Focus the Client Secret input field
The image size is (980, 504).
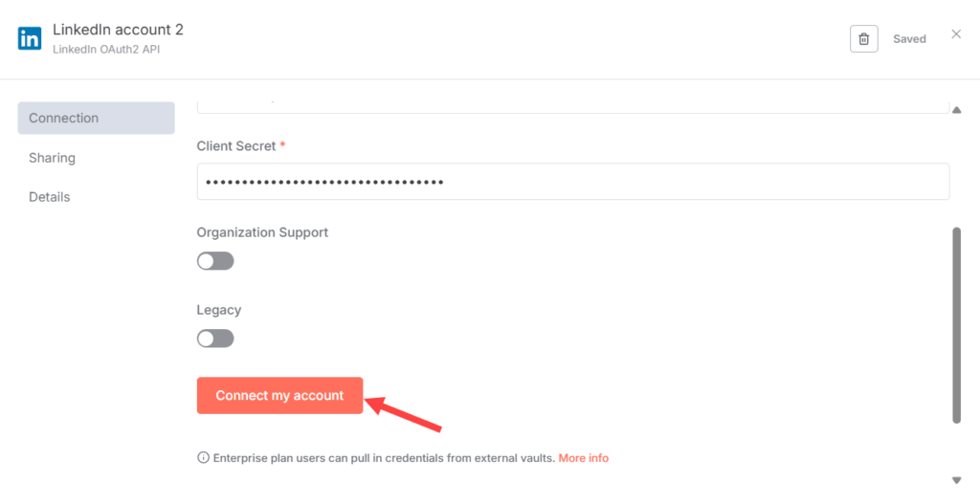[x=572, y=182]
